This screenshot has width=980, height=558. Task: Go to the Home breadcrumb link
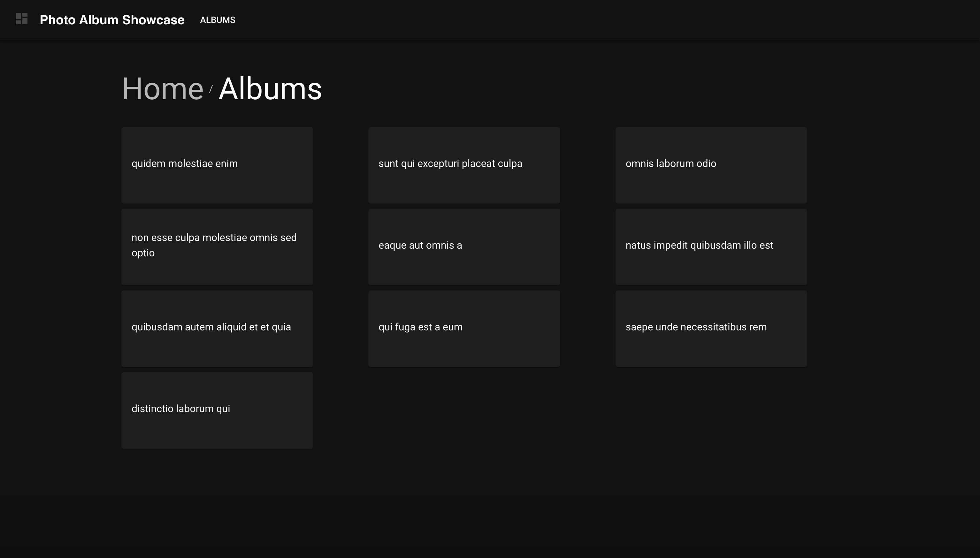162,89
